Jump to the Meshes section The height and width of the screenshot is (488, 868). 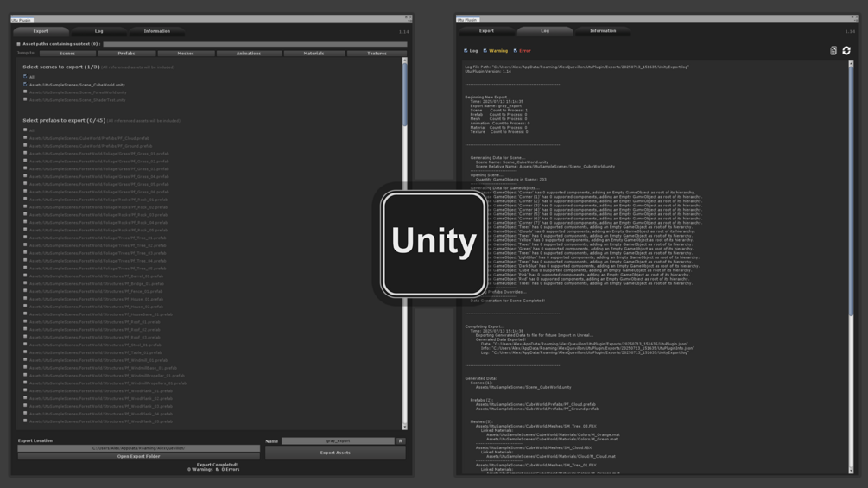pos(186,54)
